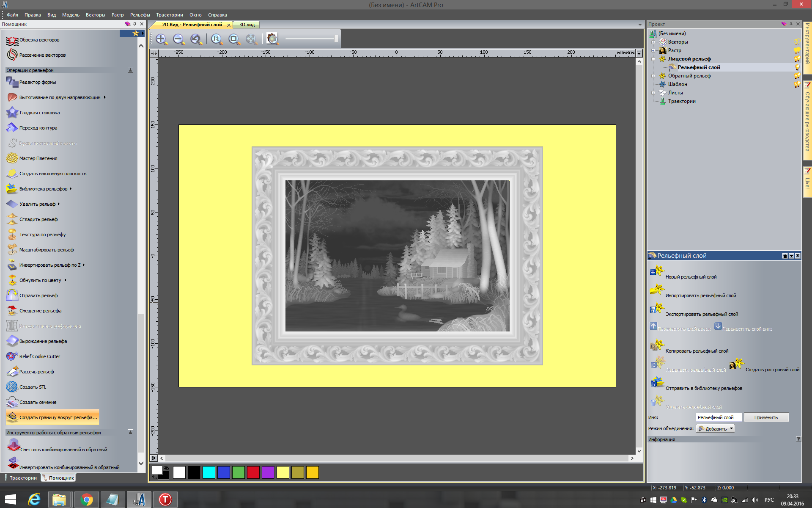Select the Smooth Relief (Сгладить рельеф) tool
812x508 pixels.
click(38, 219)
